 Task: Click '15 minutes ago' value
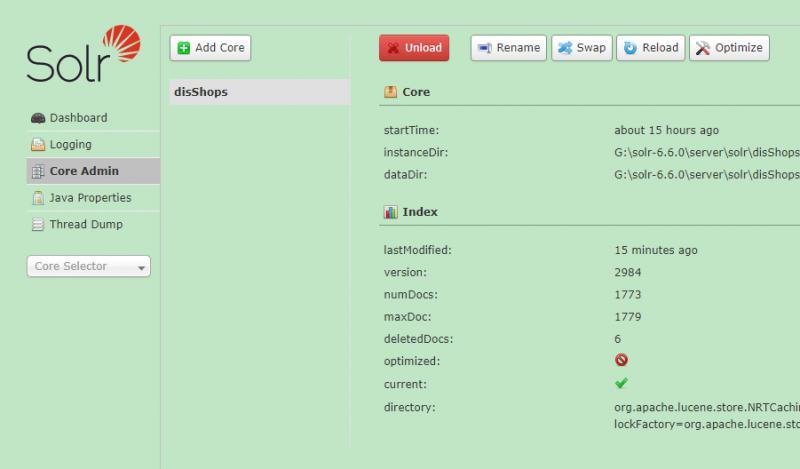click(656, 250)
